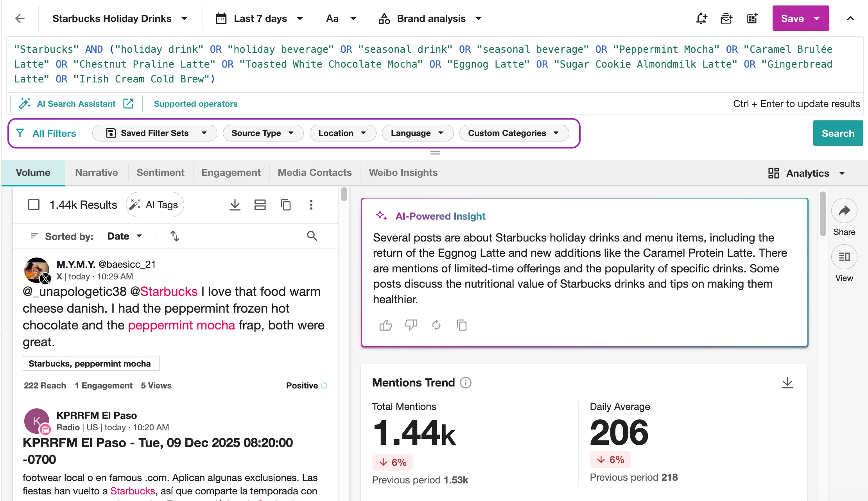Expand the Source Type filter
This screenshot has width=868, height=501.
pos(263,133)
